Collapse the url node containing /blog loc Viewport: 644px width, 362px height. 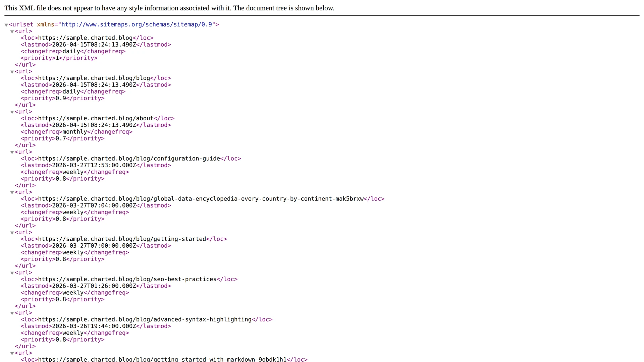(12, 72)
